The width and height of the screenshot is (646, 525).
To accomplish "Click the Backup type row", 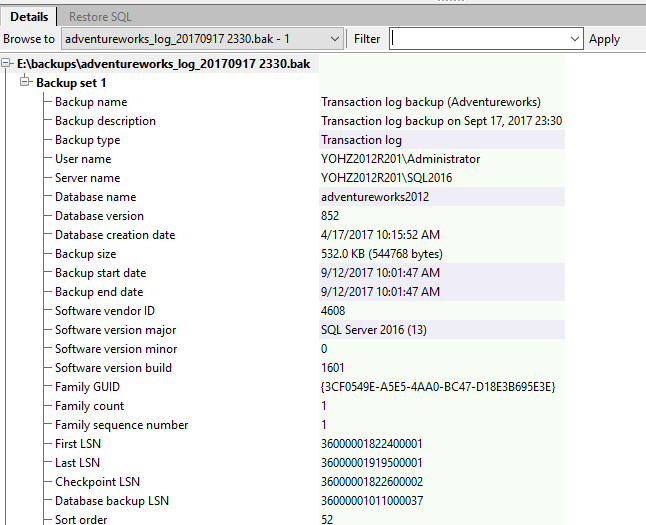I will [87, 140].
